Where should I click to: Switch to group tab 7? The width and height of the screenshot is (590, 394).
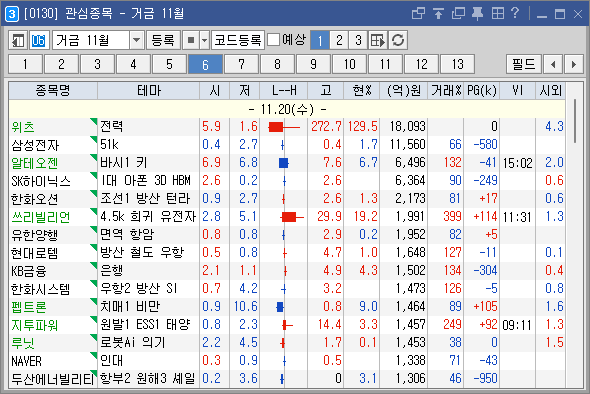coord(241,64)
